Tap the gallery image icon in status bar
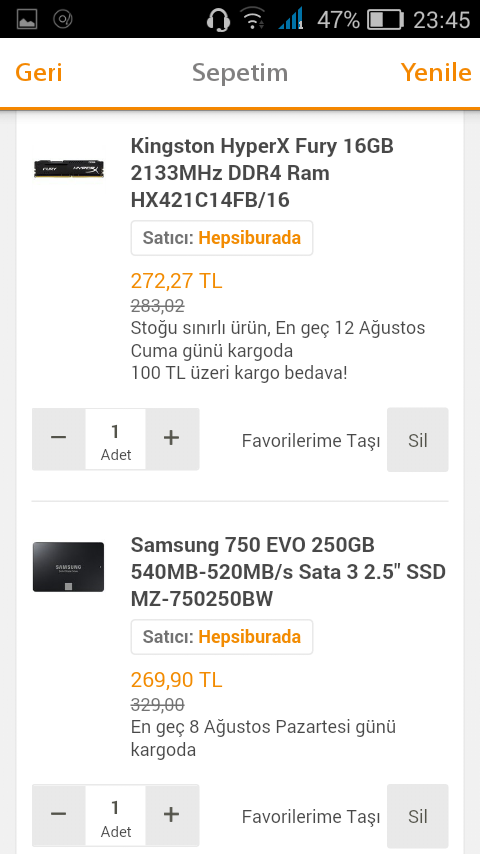Screen dimensions: 480x854 27,20
